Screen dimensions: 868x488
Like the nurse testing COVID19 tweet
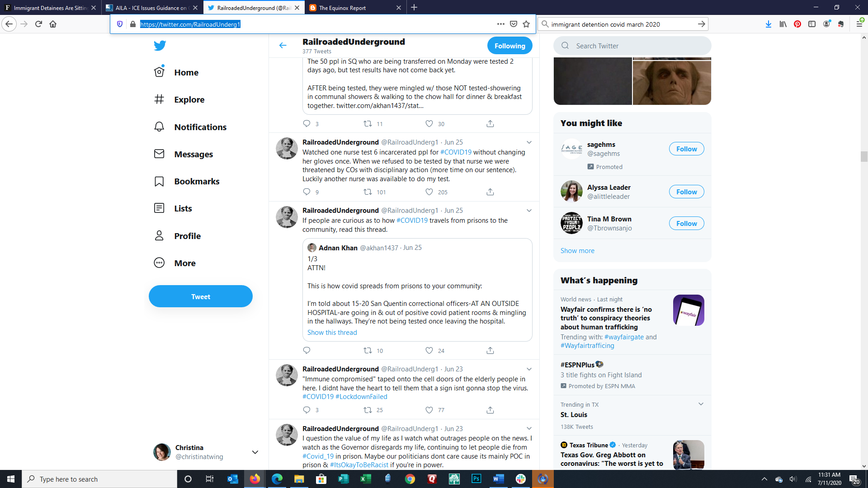[429, 192]
